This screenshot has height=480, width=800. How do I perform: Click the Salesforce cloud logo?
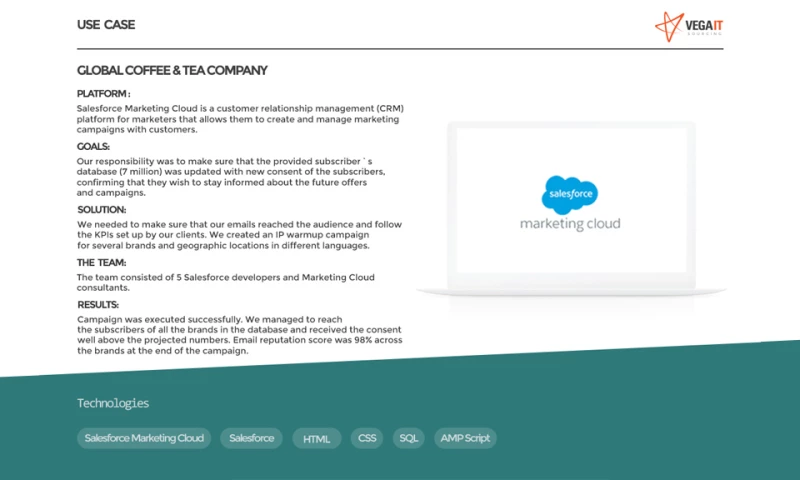tap(569, 194)
